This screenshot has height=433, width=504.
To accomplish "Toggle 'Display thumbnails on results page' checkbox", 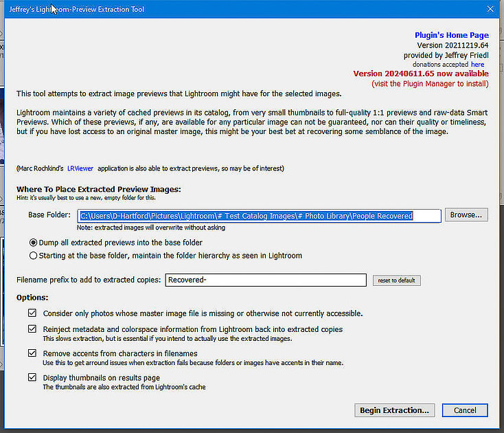I will pos(32,377).
